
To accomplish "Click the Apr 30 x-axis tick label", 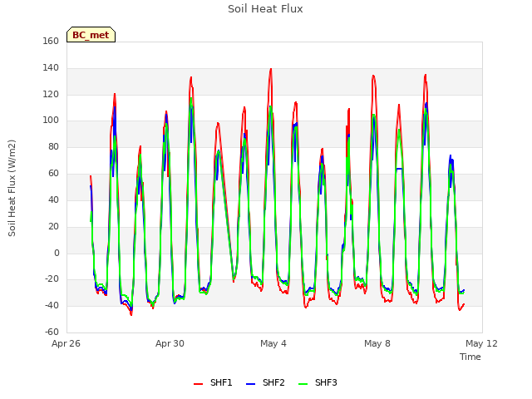I will tap(170, 343).
